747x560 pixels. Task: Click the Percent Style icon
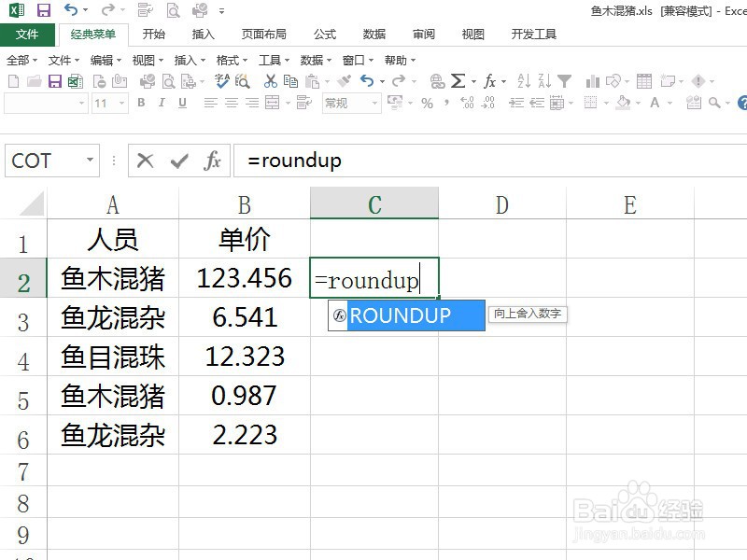point(428,102)
